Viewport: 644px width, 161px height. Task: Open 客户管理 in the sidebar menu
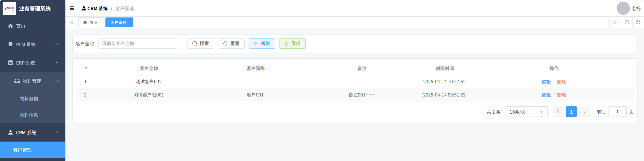(22, 150)
